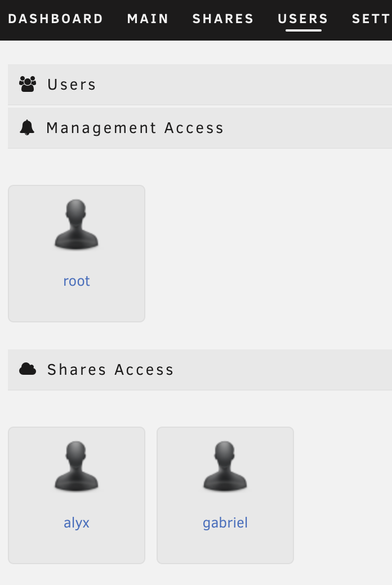Select the Users tab
The image size is (392, 585).
[x=303, y=19]
